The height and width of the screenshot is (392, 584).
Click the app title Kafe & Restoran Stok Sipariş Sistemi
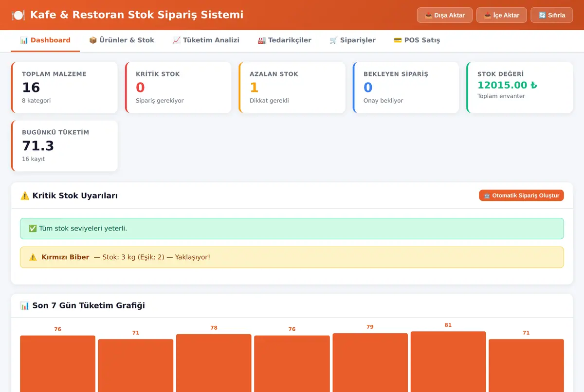point(137,15)
